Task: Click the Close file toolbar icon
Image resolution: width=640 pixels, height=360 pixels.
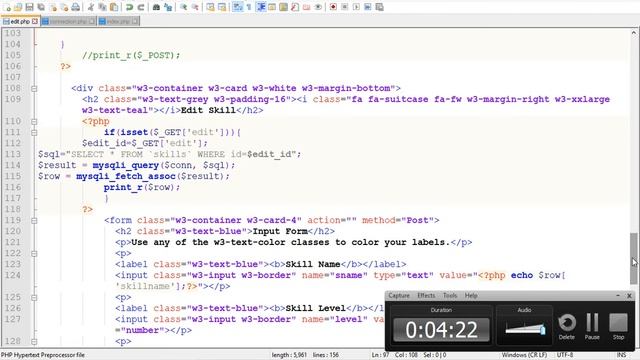Action: pyautogui.click(x=53, y=7)
